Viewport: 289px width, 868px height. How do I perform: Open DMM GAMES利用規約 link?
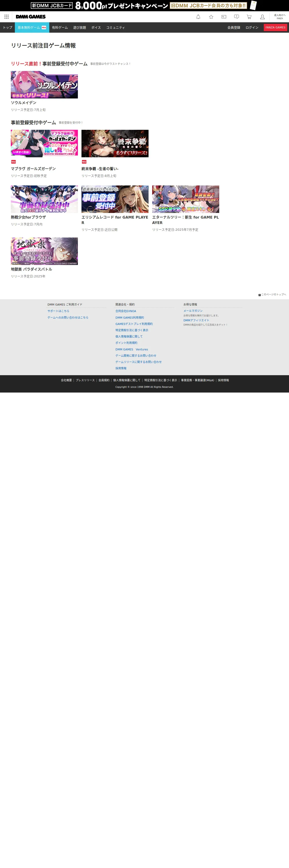tap(129, 318)
